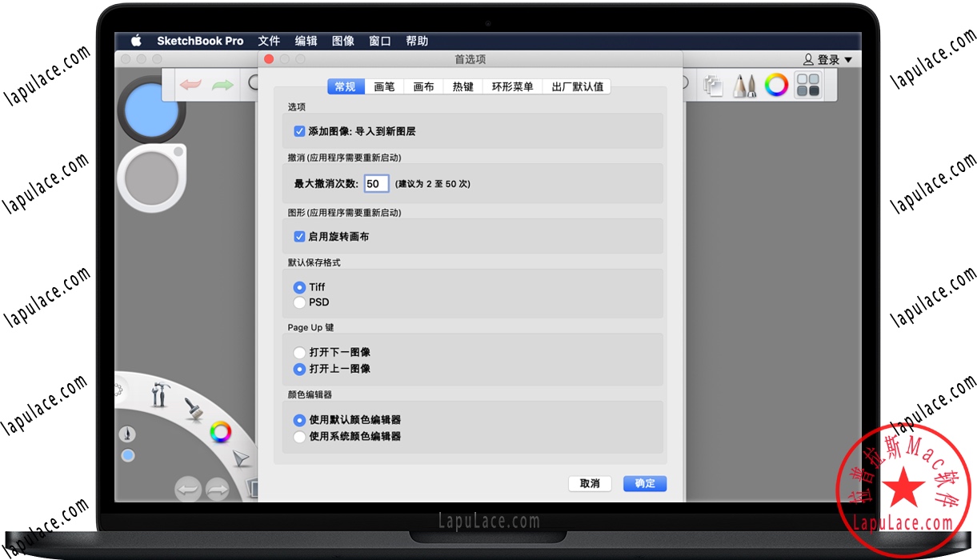Select the paintbrush icon in the lagoon
Viewport: 977px width, 560px height.
(193, 410)
